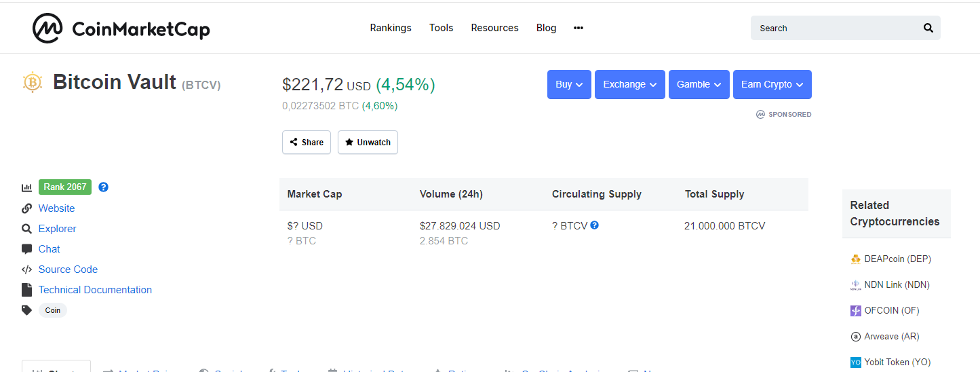Click the Bitcoin Vault title text
The image size is (980, 372).
point(115,82)
